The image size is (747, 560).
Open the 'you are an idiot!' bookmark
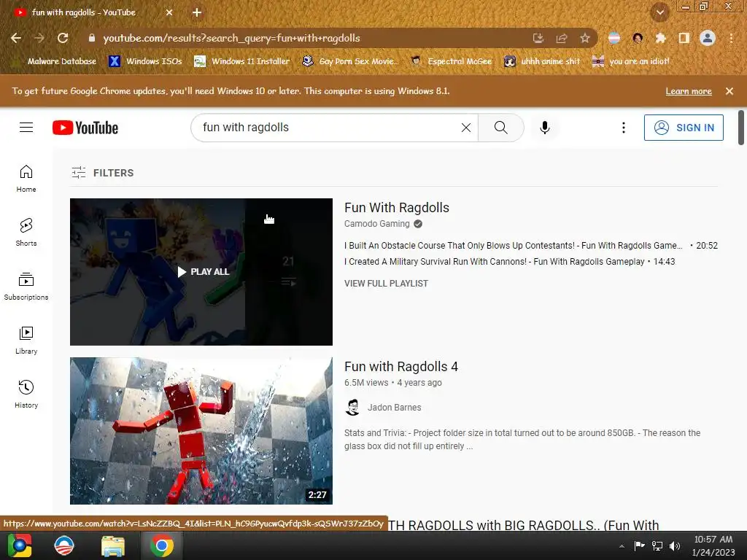[631, 61]
